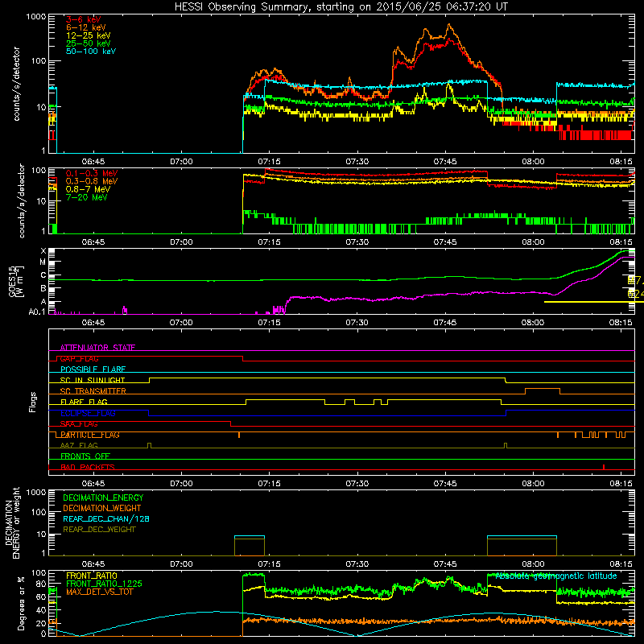
Task: Click 07:15 tick under the MeV plot
Action: coord(270,242)
